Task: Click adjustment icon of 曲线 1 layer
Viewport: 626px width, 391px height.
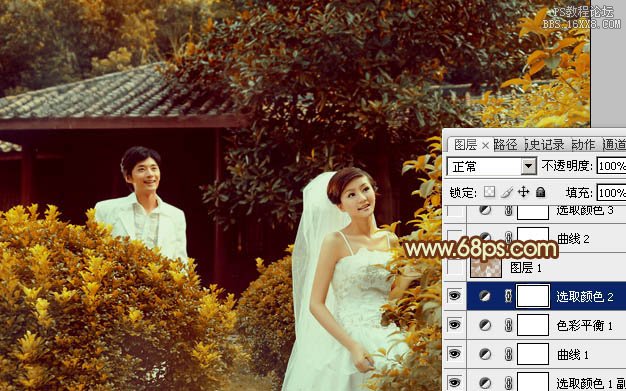Action: pos(485,354)
